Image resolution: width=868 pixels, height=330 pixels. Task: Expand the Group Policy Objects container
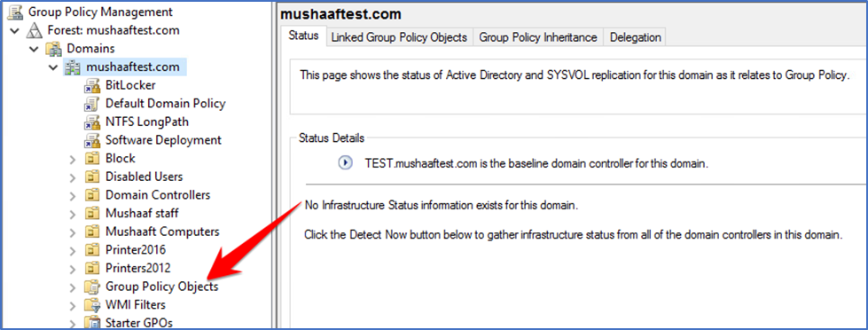click(x=73, y=287)
